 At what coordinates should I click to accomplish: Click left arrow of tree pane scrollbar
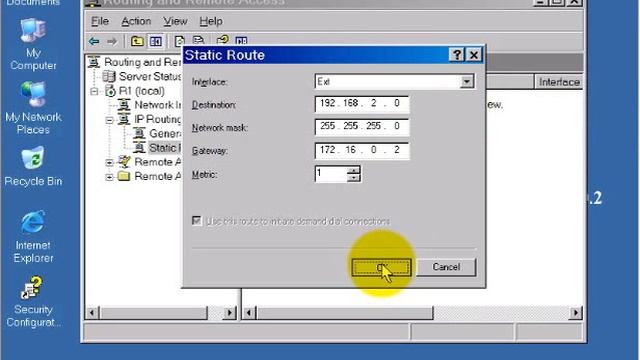click(92, 313)
